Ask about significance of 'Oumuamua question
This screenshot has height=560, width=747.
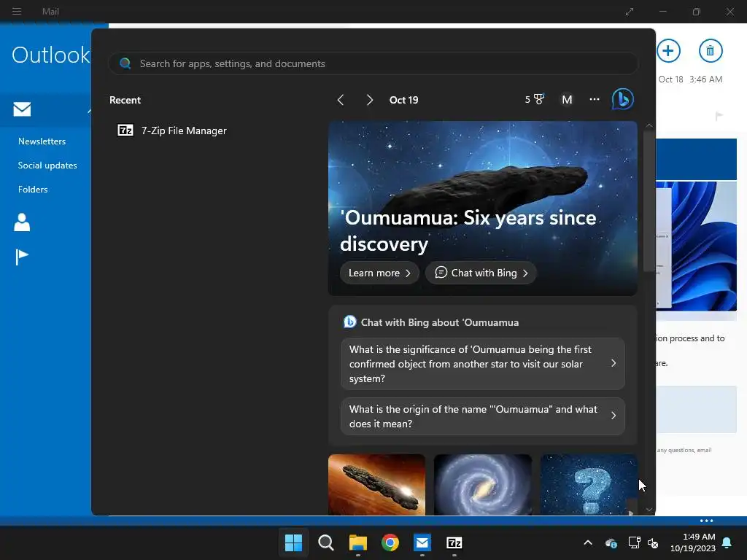point(483,364)
